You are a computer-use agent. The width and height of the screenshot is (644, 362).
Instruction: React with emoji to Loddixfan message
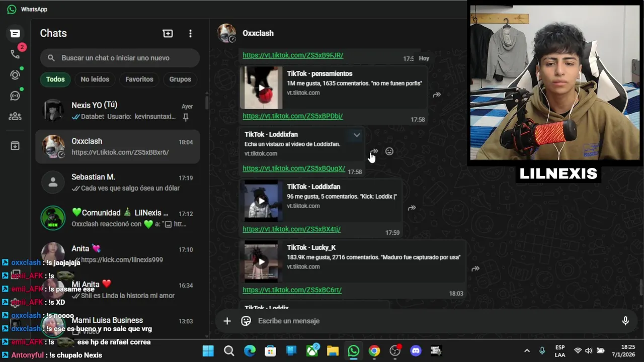tap(389, 151)
